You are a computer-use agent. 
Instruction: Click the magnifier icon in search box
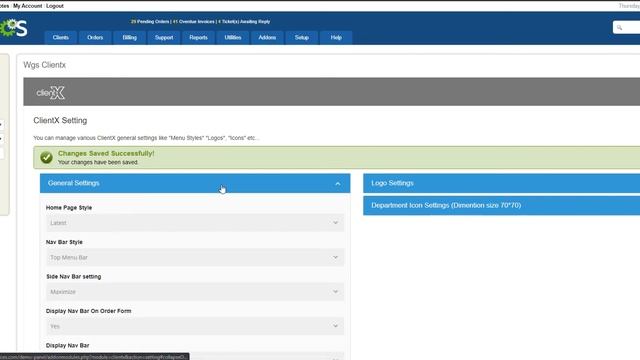coord(619,27)
